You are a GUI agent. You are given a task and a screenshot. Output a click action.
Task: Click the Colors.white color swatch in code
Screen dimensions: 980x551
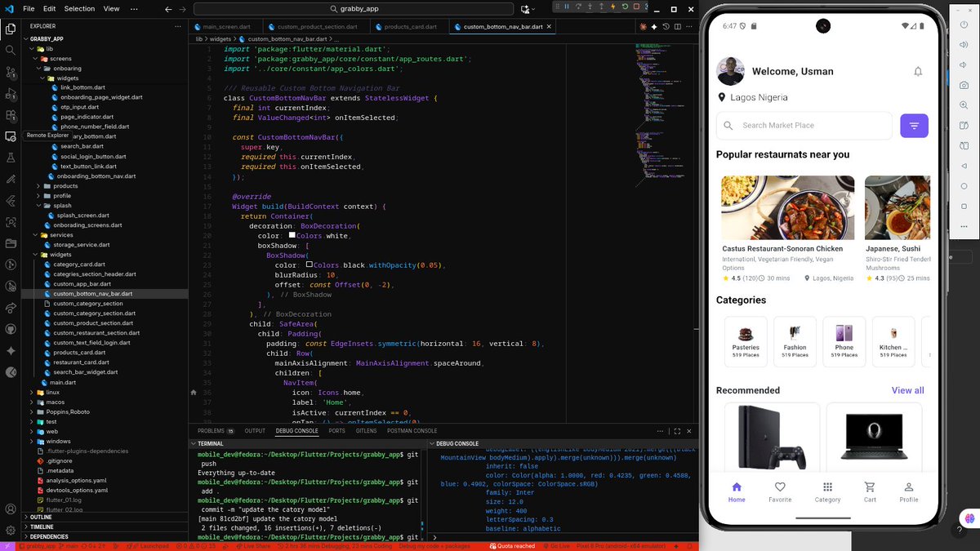click(x=292, y=235)
